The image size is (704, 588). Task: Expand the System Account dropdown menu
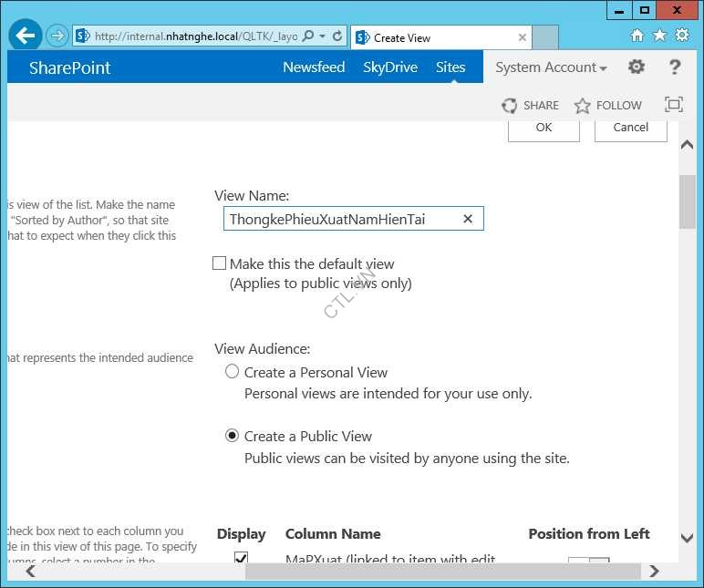tap(551, 67)
